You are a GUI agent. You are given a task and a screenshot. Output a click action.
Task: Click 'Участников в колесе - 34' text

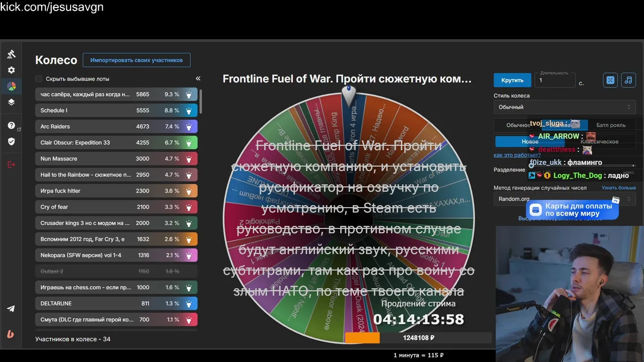(x=73, y=339)
